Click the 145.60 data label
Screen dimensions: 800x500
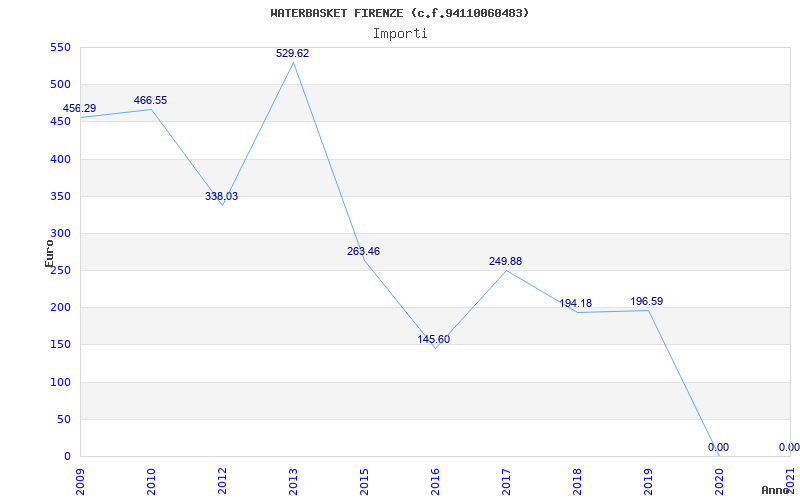point(434,339)
